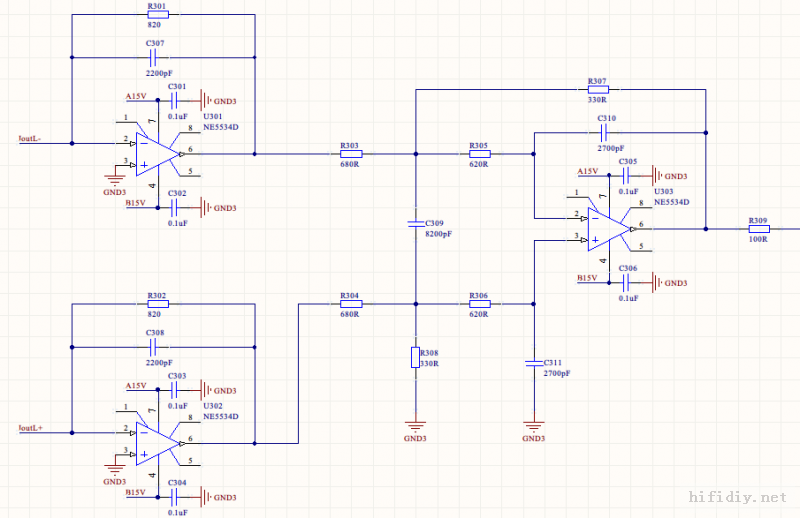Select capacitor C311 2700pF symbol
The image size is (800, 518).
534,363
